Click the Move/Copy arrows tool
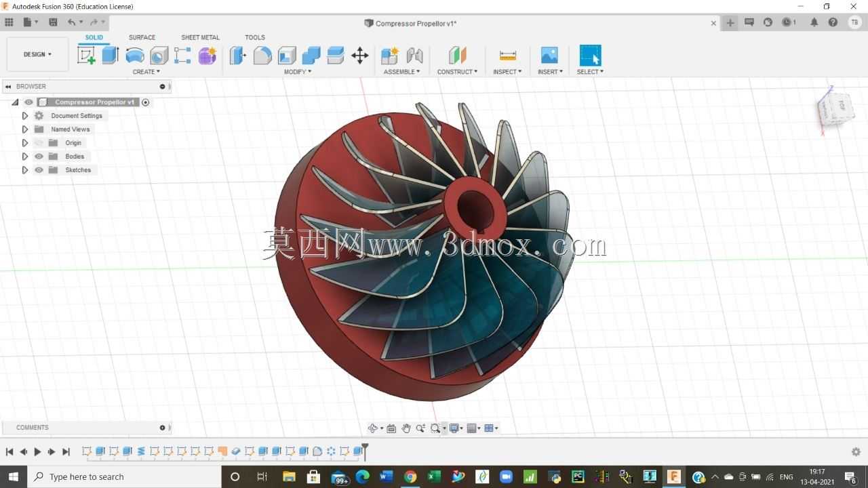 pos(360,56)
